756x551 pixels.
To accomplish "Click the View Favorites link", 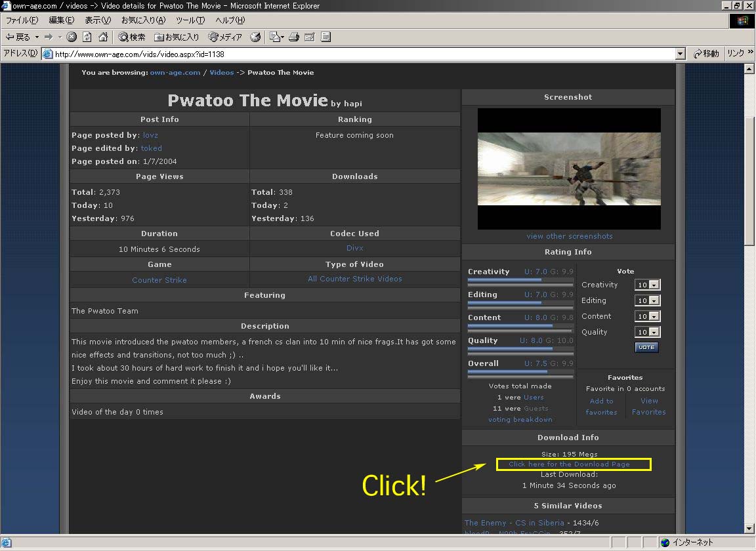I will [649, 407].
